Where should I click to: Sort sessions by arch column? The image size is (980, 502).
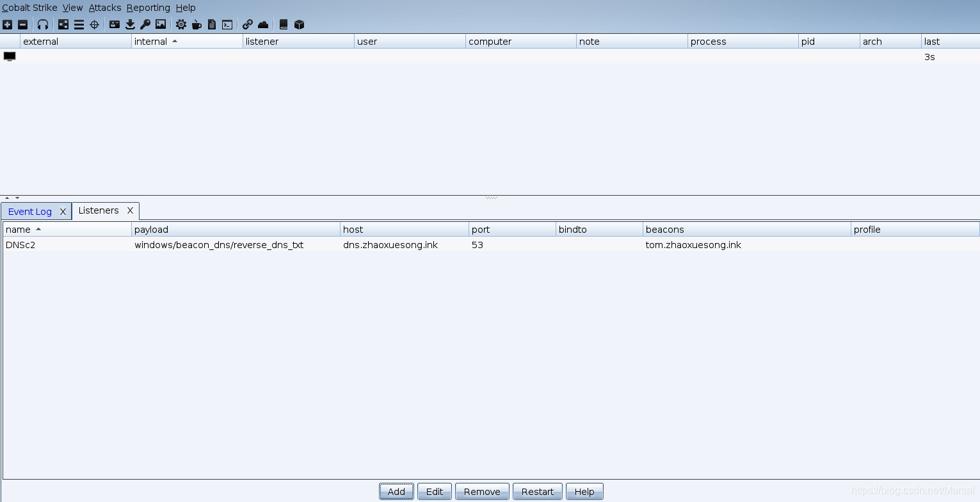[890, 42]
